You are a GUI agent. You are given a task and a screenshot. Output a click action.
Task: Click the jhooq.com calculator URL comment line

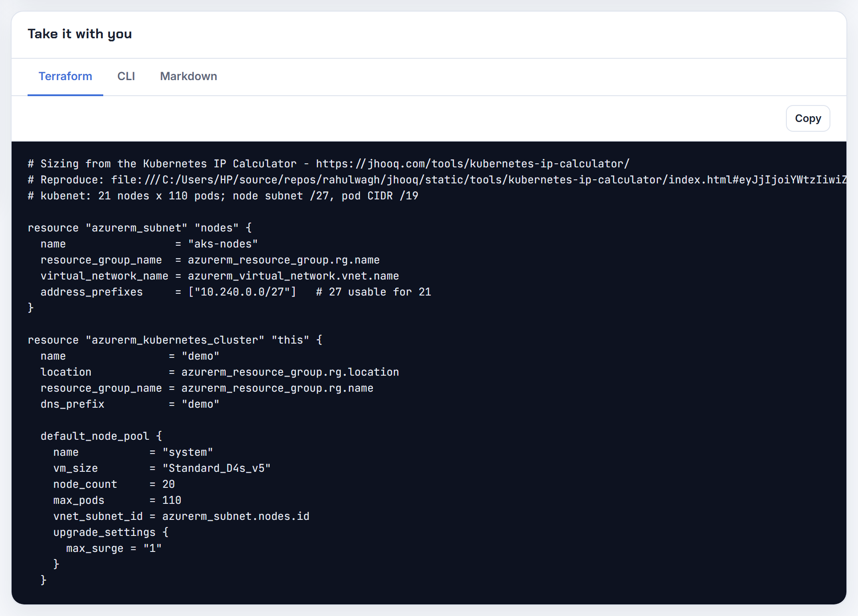click(x=329, y=164)
